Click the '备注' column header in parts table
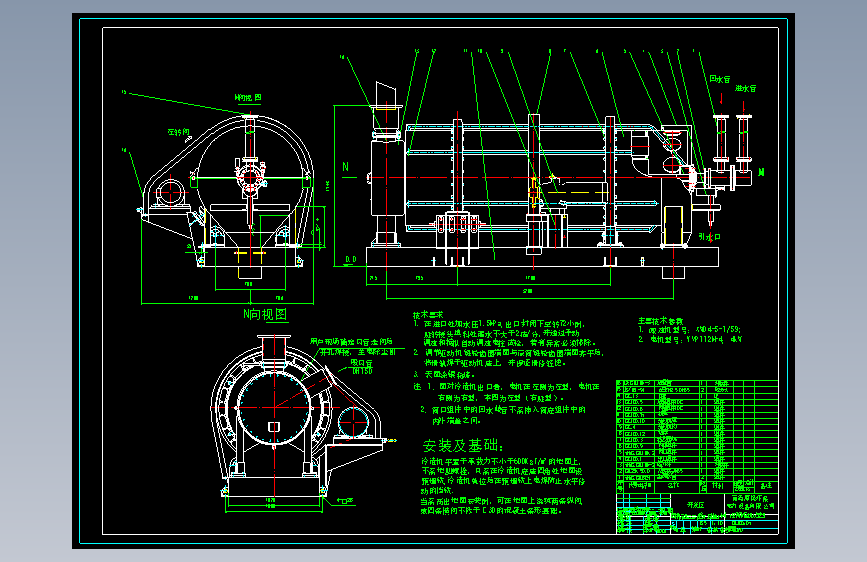 click(766, 486)
